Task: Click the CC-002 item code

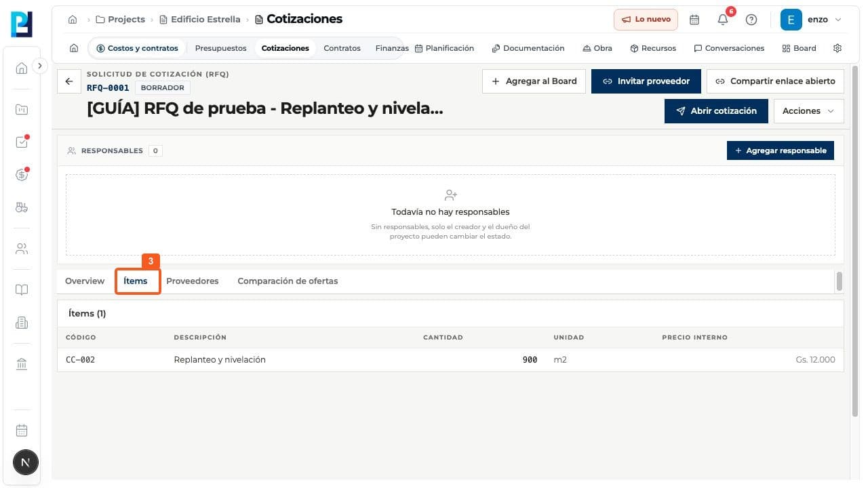Action: pos(80,360)
